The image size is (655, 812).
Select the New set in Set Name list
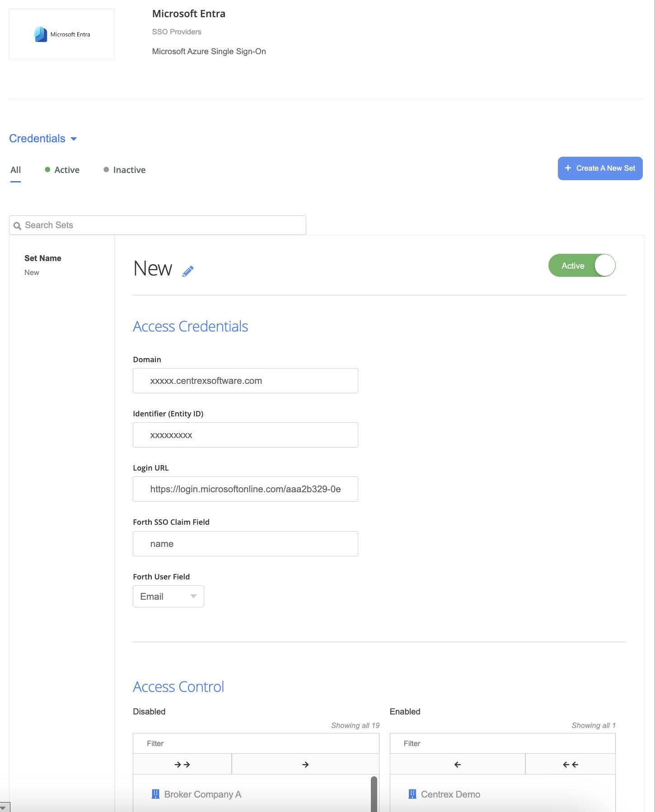click(x=32, y=272)
